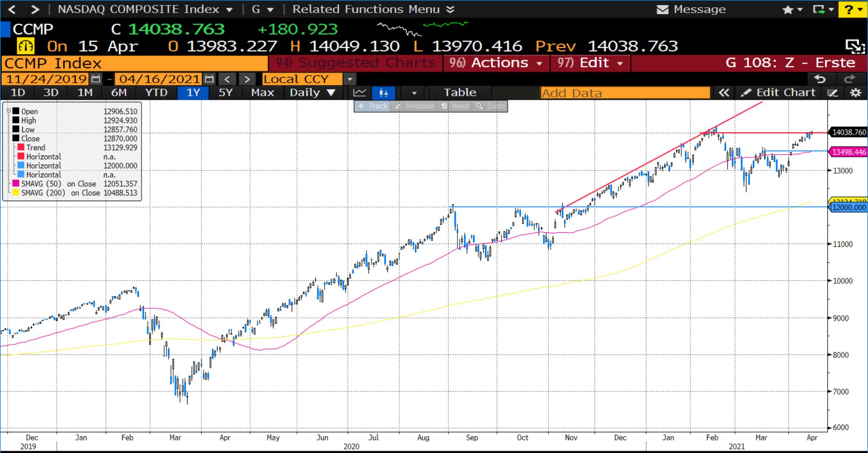Select the candlestick chart type icon
The width and height of the screenshot is (868, 453).
383,93
